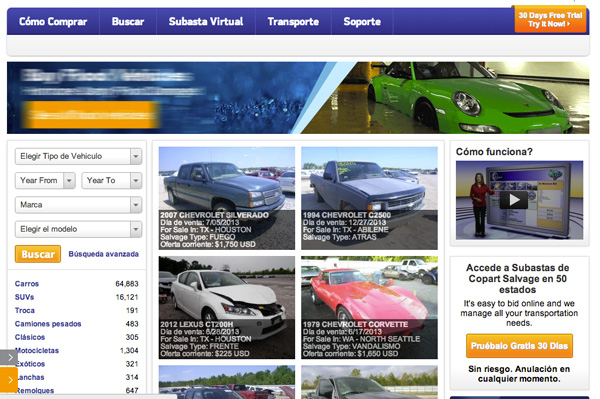
Task: Select the Camiones pesados category
Action: [x=48, y=324]
